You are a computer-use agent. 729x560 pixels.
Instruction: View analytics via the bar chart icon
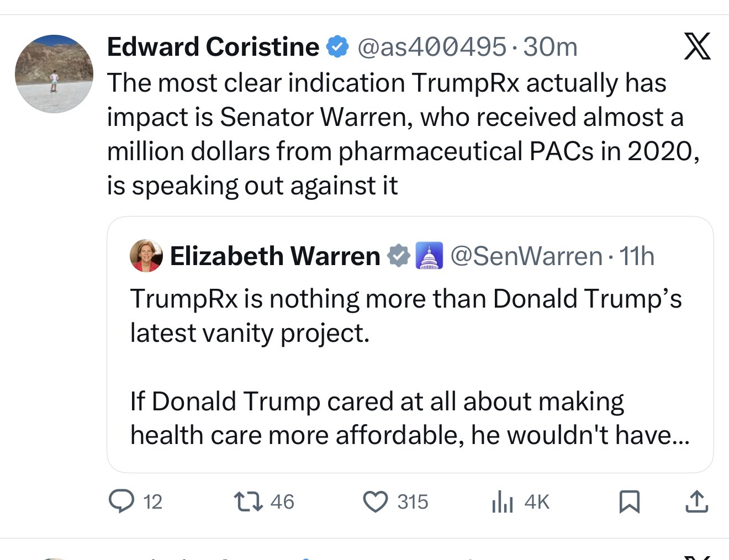(502, 501)
